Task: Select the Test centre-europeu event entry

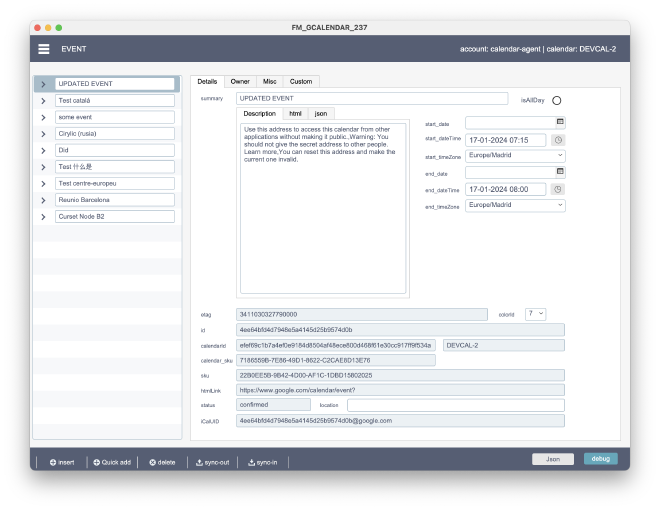Action: pyautogui.click(x=114, y=183)
